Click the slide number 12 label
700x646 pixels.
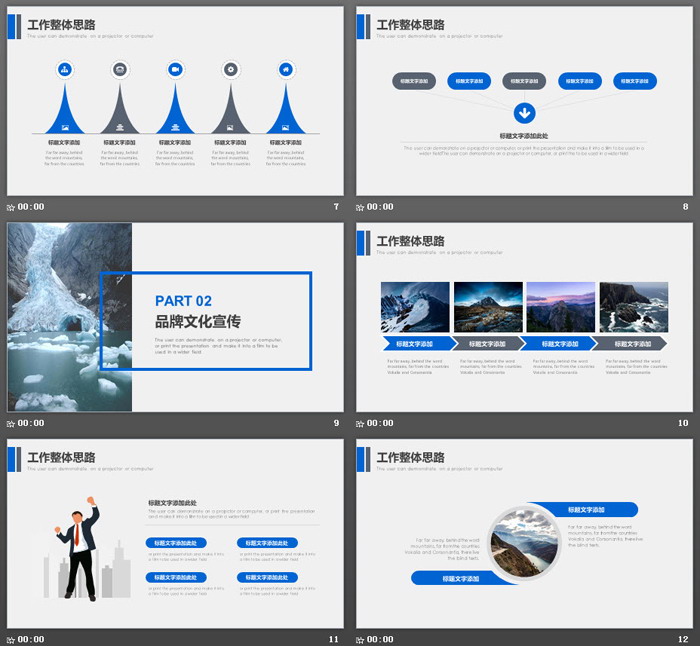683,639
